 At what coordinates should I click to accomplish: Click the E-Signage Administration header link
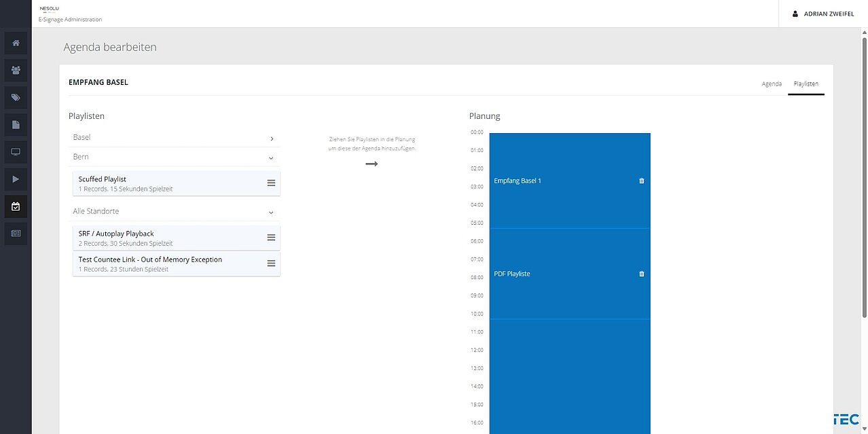tap(71, 20)
